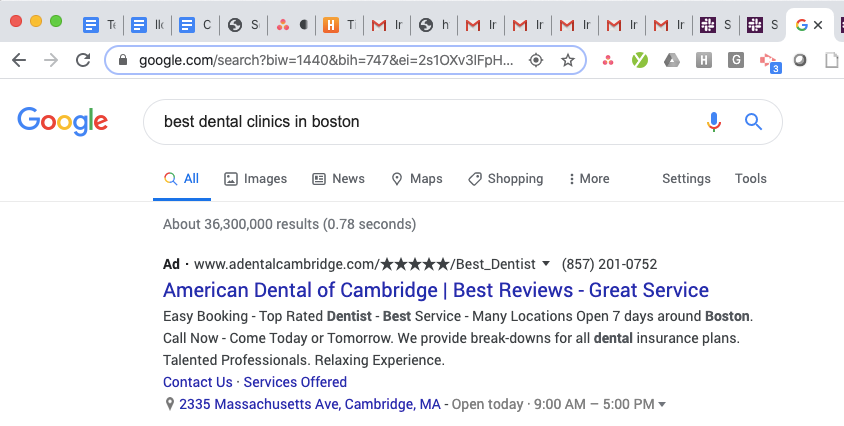Switch to Shopping results
This screenshot has height=426, width=844.
click(506, 179)
